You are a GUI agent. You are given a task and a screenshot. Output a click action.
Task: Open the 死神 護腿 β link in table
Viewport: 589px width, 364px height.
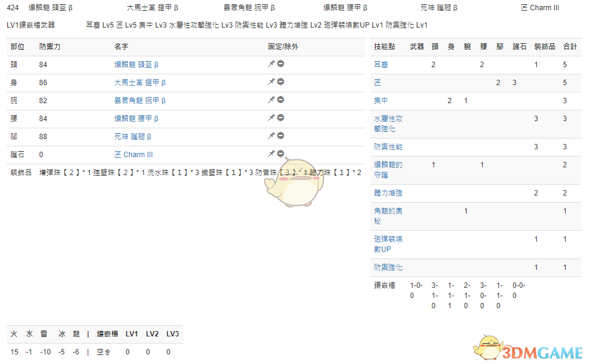(133, 137)
